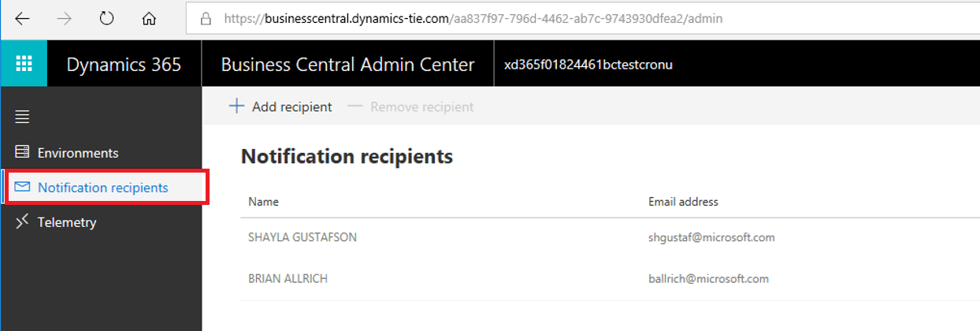The image size is (980, 331).
Task: Click the Dynamics 365 header link
Action: 124,65
